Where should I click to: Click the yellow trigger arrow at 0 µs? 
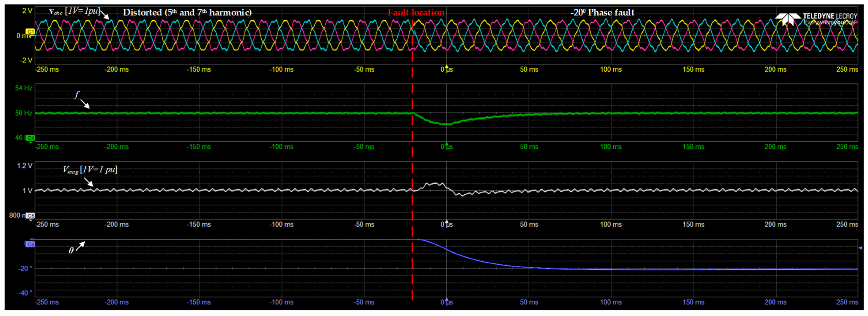click(x=446, y=67)
